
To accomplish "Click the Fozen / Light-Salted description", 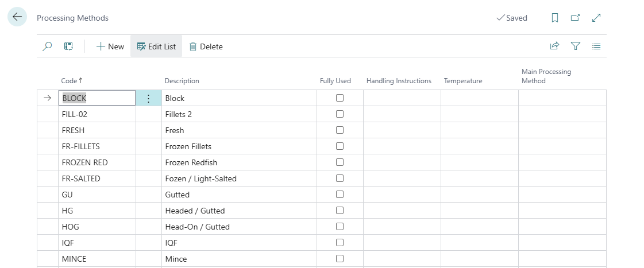I will [x=239, y=178].
